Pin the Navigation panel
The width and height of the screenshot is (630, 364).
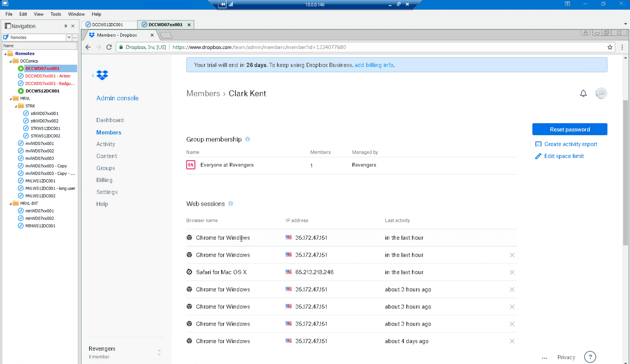(66, 26)
